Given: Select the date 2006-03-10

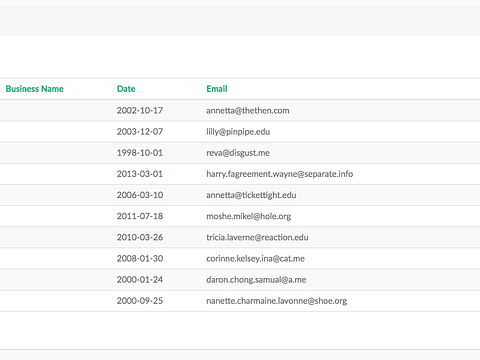Looking at the screenshot, I should tap(140, 195).
